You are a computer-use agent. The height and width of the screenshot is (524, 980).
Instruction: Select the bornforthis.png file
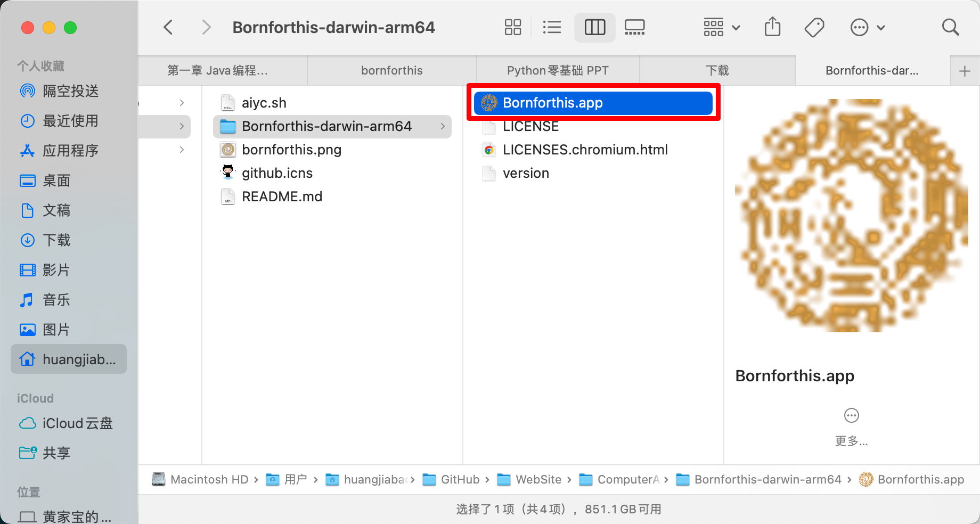(x=332, y=150)
